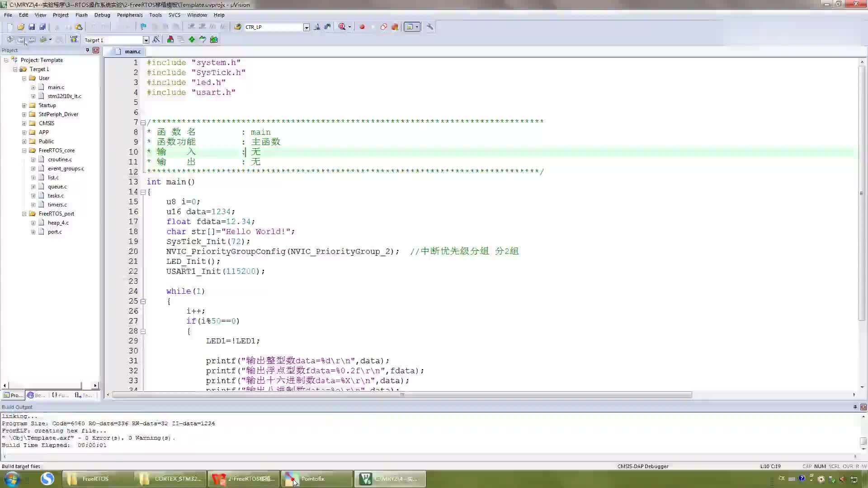Click the editor vertical scrollbar thumb
This screenshot has width=868, height=488.
coord(862,193)
